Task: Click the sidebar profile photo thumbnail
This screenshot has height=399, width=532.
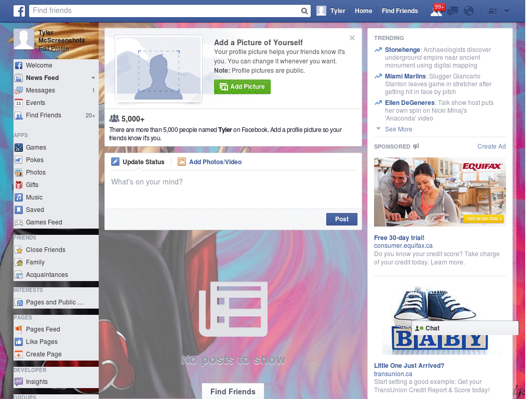Action: (x=24, y=39)
